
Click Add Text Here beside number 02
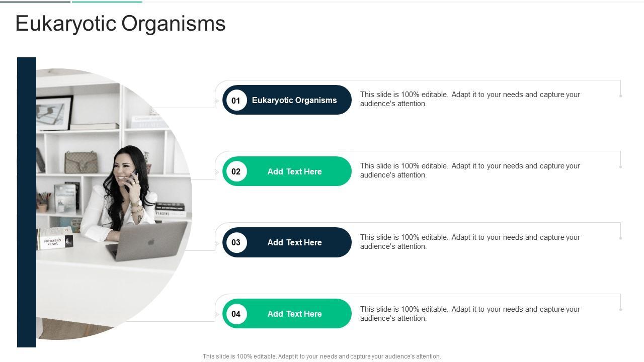click(x=294, y=171)
